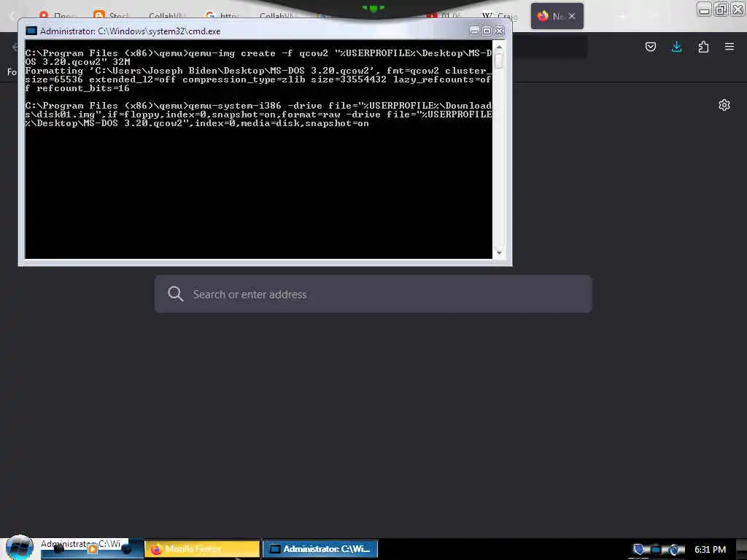Click the Show desktop button
747x560 pixels.
point(741,549)
